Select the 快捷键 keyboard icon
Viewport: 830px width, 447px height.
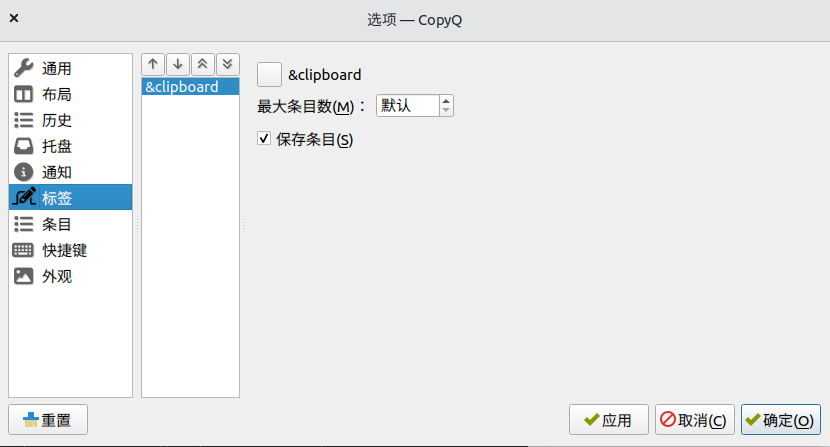pyautogui.click(x=24, y=250)
